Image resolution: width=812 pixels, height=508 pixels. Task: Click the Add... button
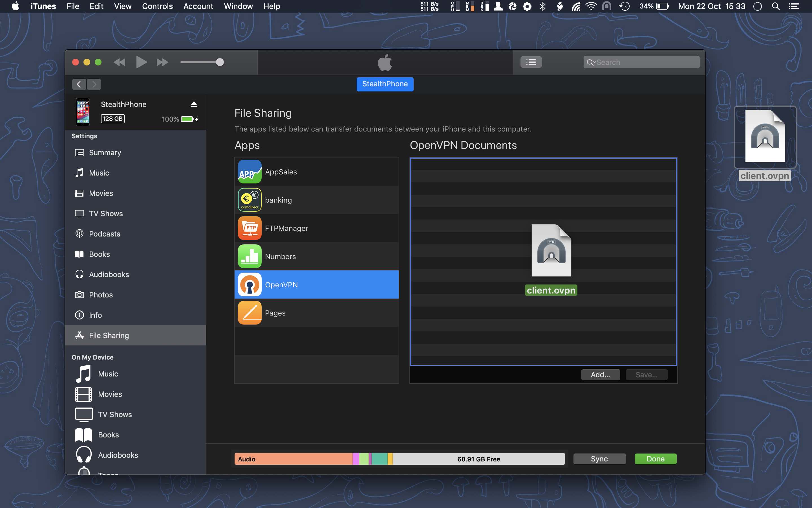pyautogui.click(x=600, y=375)
